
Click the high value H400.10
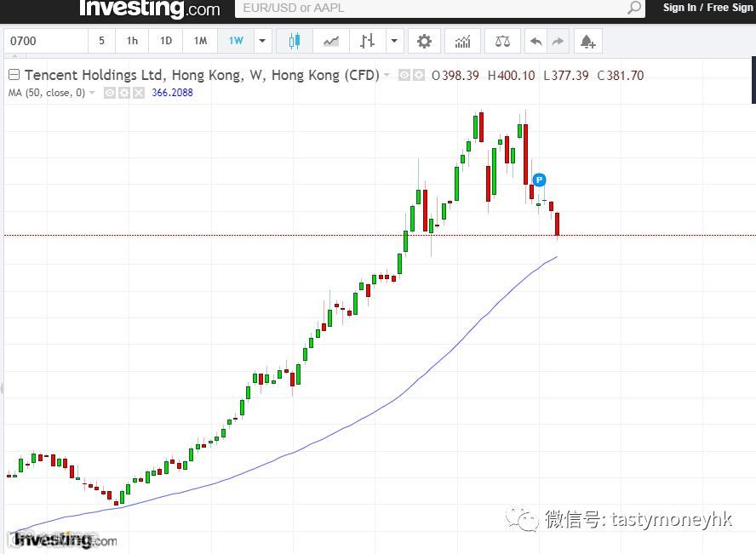point(511,76)
